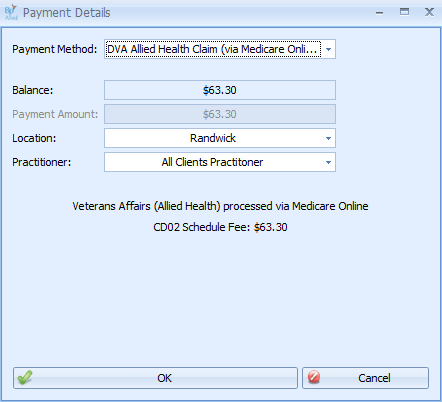Cancel the payment details dialog
The image size is (442, 402).
[365, 378]
